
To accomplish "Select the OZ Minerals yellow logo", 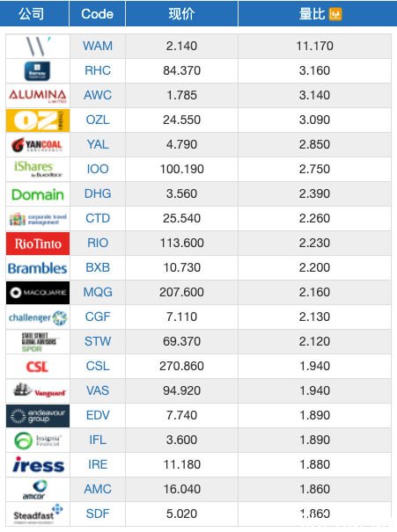I will 38,120.
